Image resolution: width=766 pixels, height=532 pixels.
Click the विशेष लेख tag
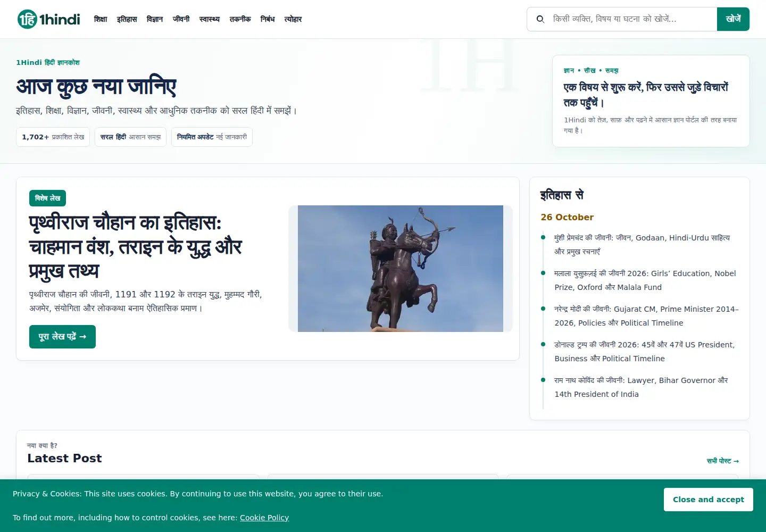(47, 198)
